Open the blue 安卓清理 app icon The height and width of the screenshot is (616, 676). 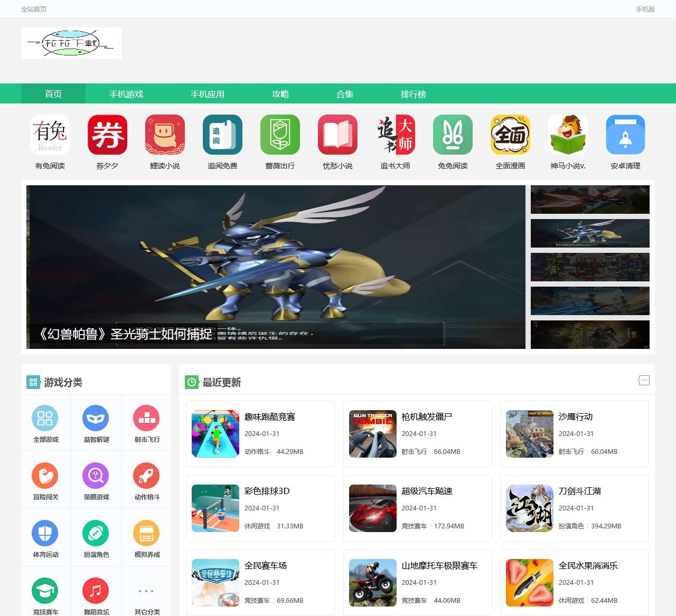point(626,135)
